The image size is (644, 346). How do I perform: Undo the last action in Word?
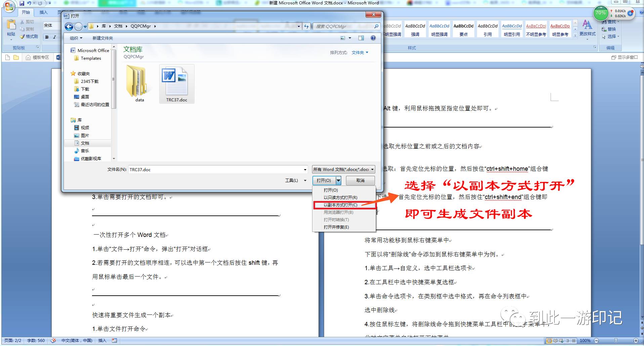click(x=29, y=3)
